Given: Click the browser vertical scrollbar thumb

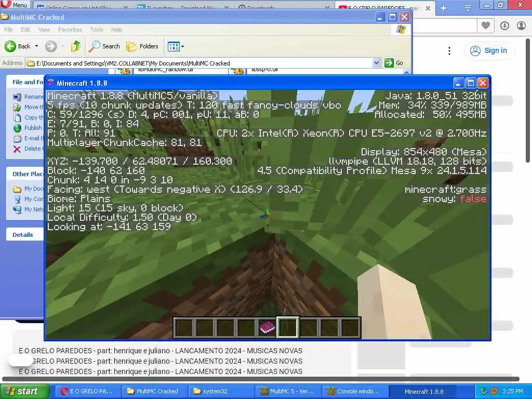Looking at the screenshot, I should tap(528, 100).
